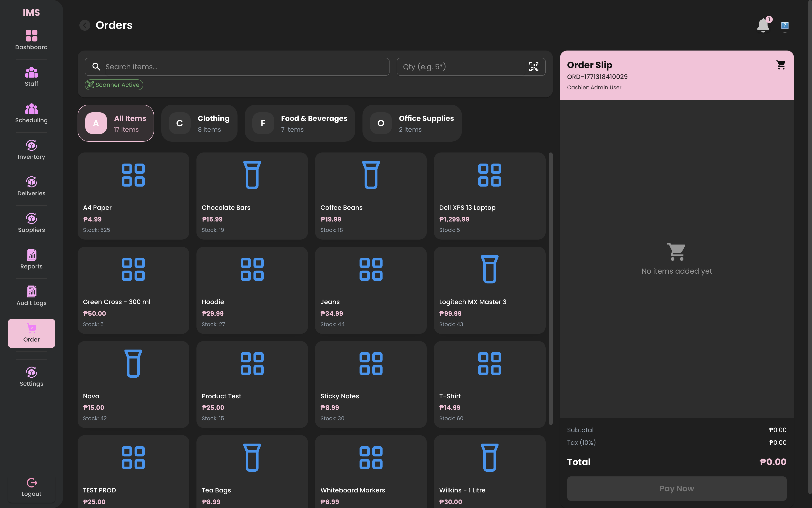Image resolution: width=812 pixels, height=508 pixels.
Task: Add TEST PROD to the order
Action: [133, 472]
